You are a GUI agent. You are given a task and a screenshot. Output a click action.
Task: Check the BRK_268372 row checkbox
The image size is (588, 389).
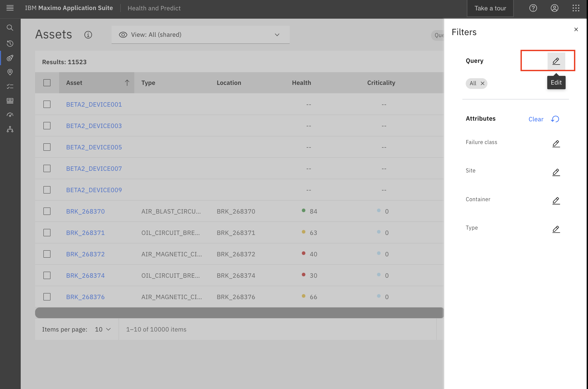click(x=47, y=254)
